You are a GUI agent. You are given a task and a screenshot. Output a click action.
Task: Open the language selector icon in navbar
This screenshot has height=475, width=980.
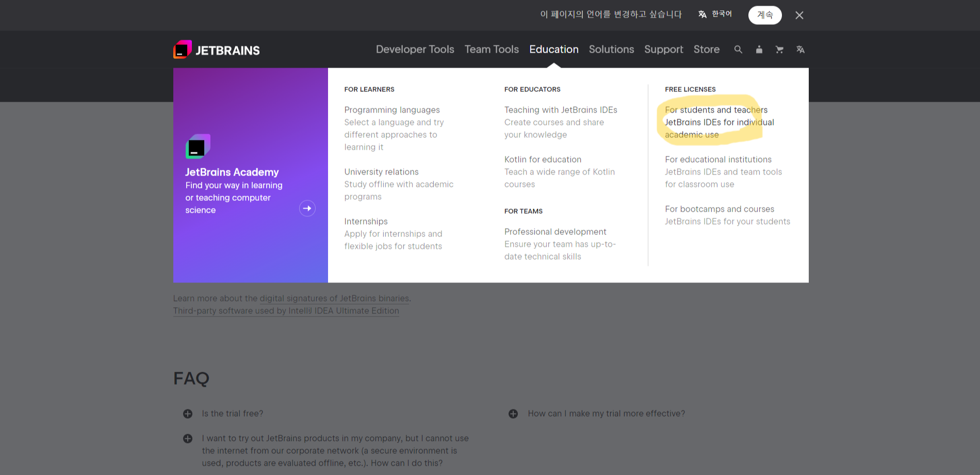(800, 50)
